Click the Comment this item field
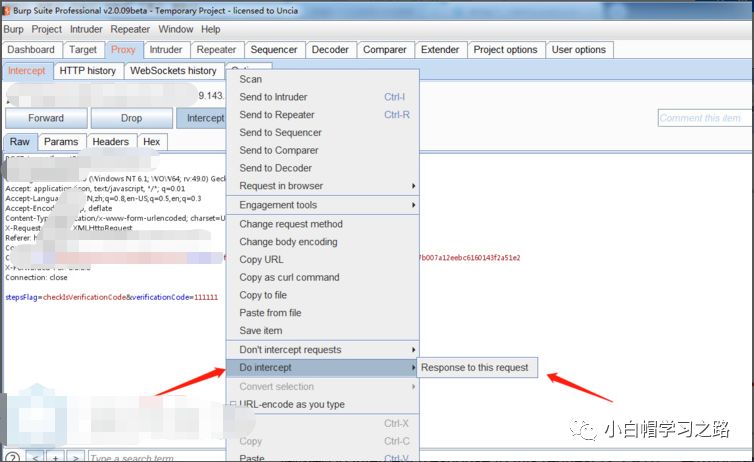Viewport: 754px width, 462px height. [x=704, y=118]
